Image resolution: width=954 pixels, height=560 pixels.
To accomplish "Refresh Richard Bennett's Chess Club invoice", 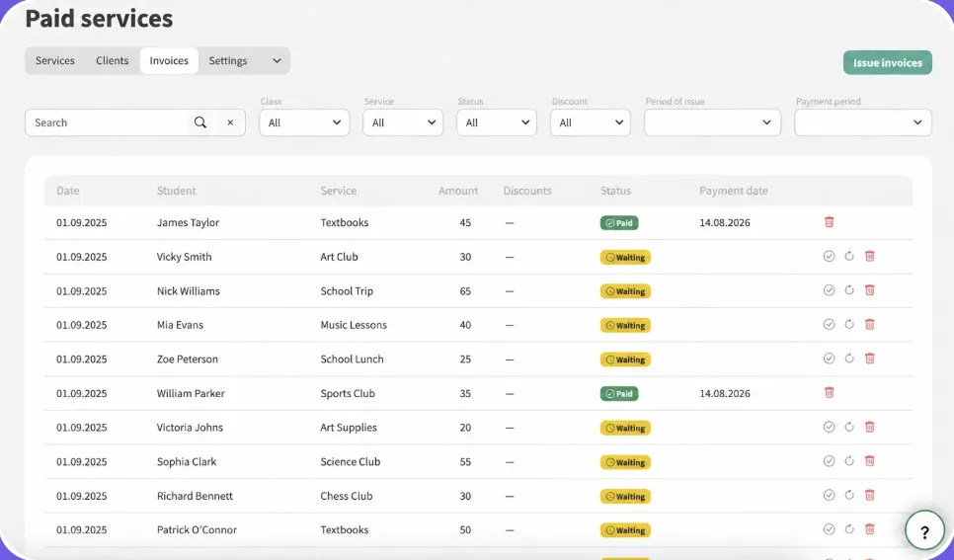I will pos(849,495).
